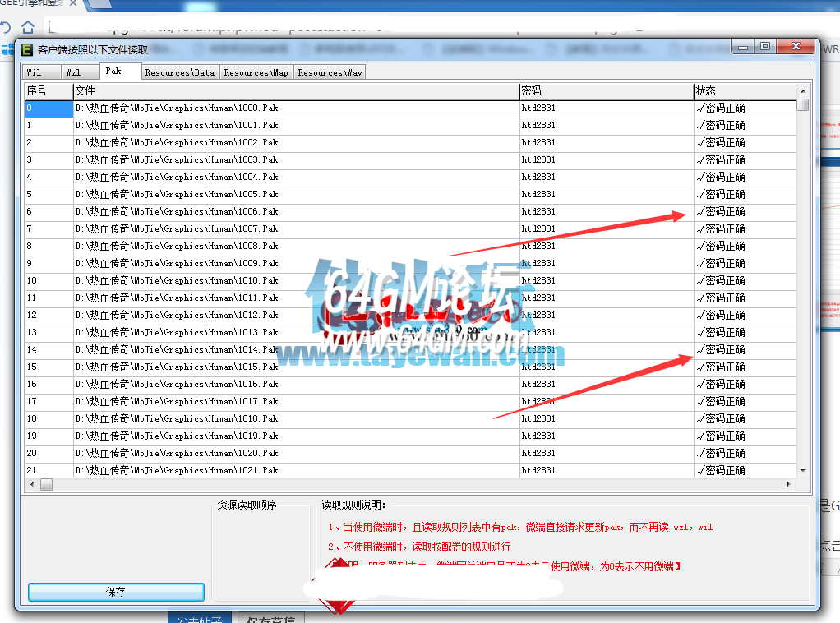Click the vertical scrollbar thumb
The width and height of the screenshot is (840, 623).
click(x=802, y=104)
